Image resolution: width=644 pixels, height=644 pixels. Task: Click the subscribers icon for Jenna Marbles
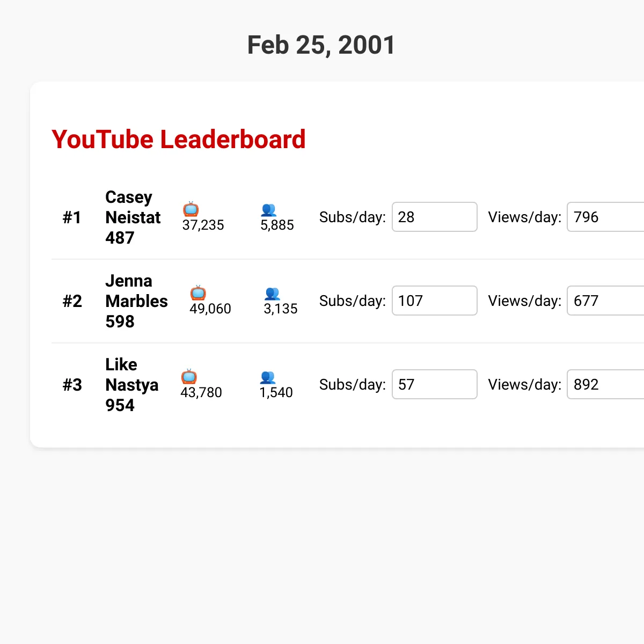coord(272,294)
